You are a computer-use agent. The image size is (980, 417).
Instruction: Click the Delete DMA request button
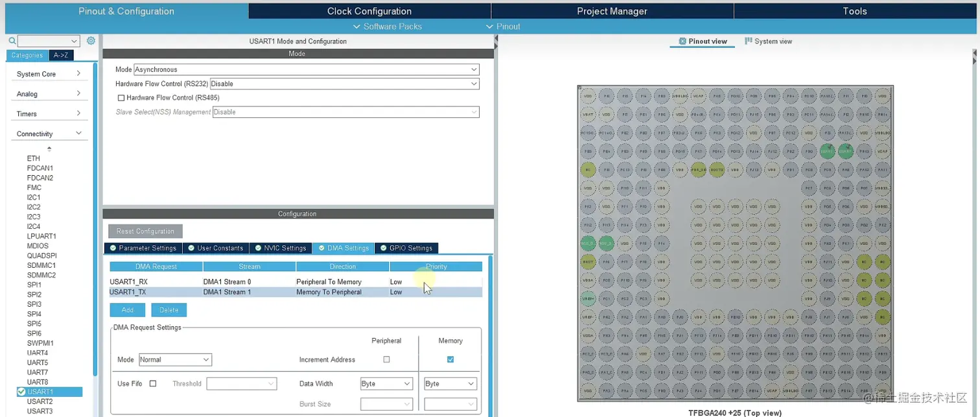169,310
